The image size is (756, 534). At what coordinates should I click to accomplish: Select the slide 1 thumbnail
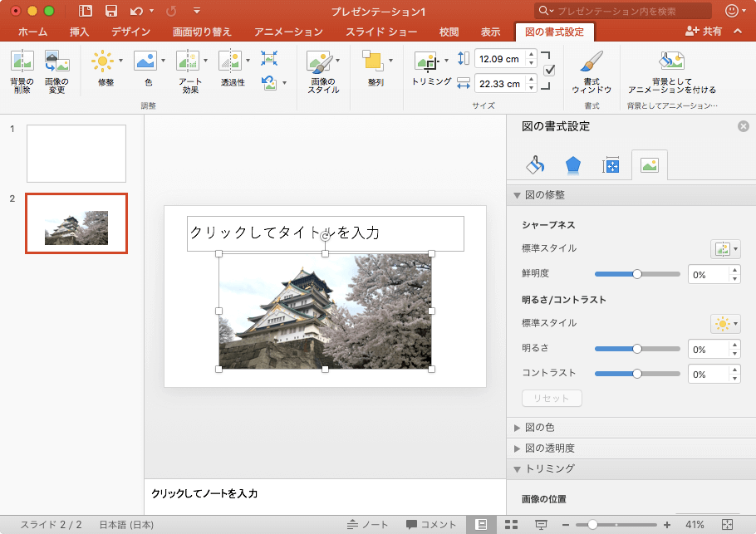76,154
